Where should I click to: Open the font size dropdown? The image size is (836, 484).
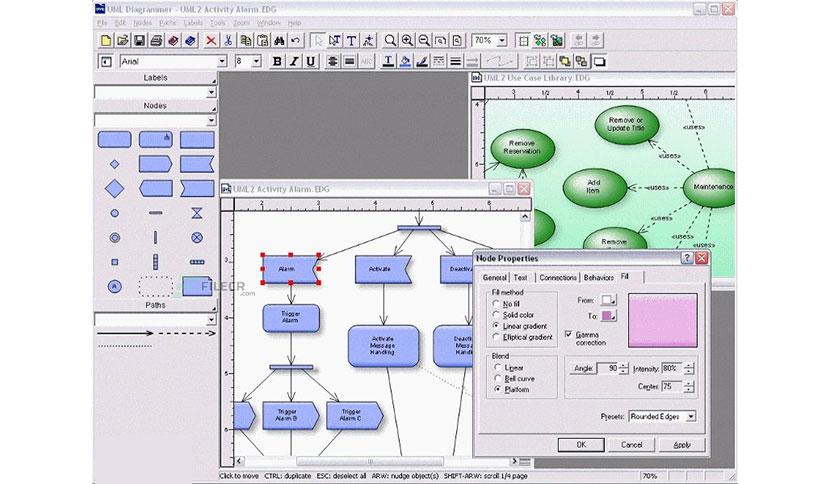coord(256,61)
